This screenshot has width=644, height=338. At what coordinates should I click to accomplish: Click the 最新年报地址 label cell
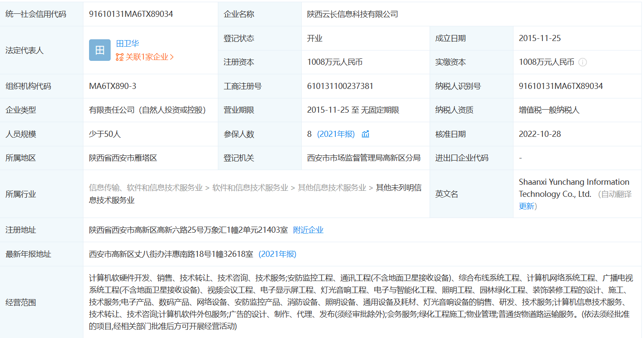[x=42, y=254]
